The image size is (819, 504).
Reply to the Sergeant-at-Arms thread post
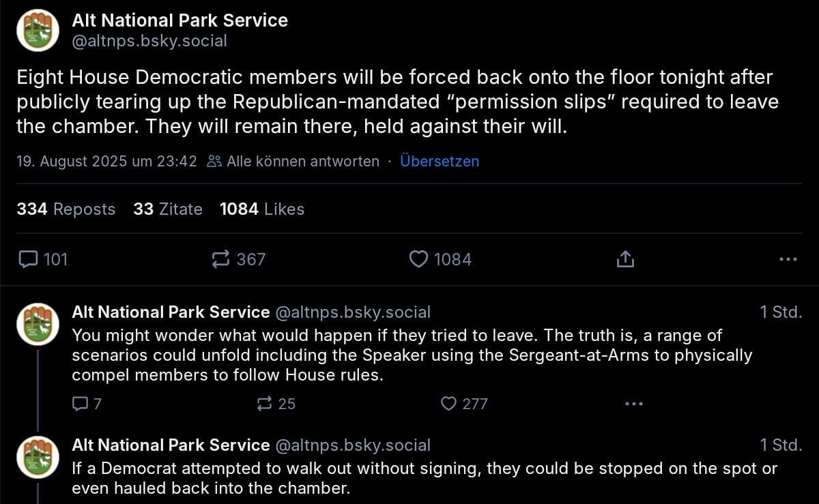pyautogui.click(x=81, y=404)
